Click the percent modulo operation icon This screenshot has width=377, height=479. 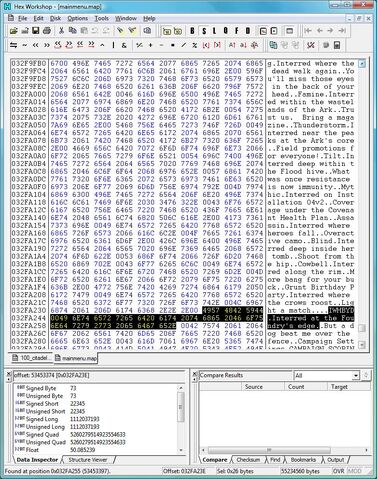[194, 45]
